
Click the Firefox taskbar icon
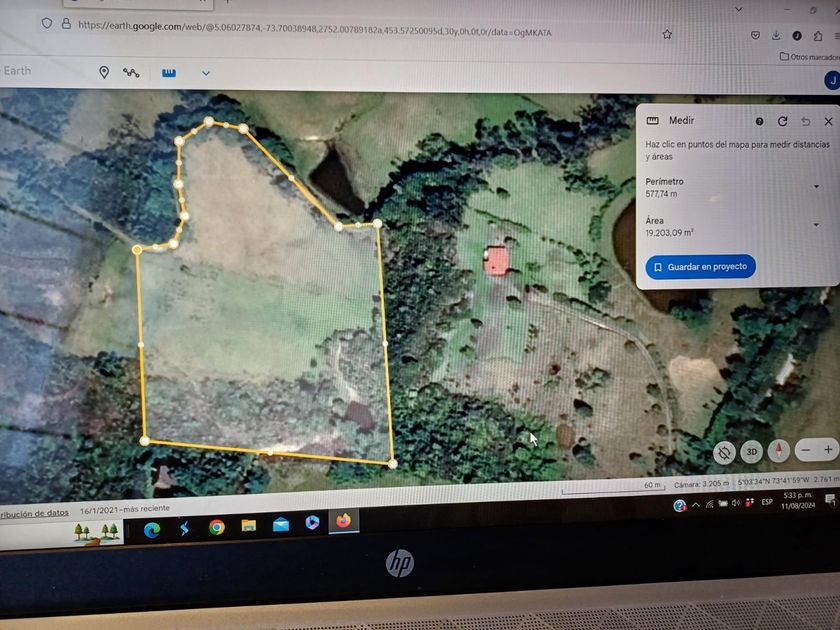point(343,521)
